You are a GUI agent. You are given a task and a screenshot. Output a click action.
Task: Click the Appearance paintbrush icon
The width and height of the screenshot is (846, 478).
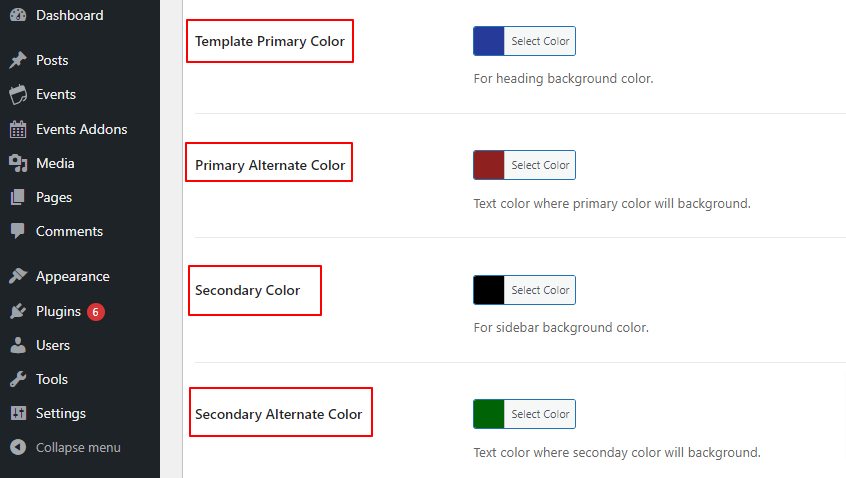click(17, 276)
